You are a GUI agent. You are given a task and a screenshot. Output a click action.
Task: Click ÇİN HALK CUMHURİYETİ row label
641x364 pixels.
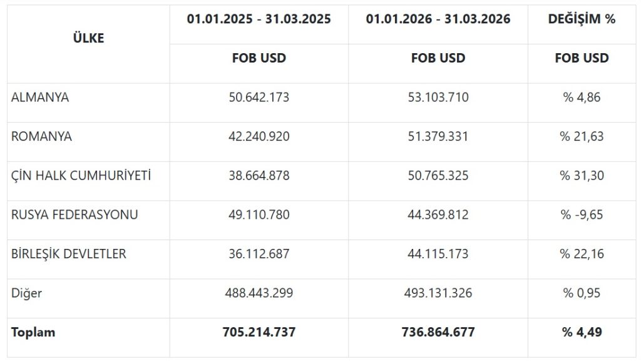(81, 176)
